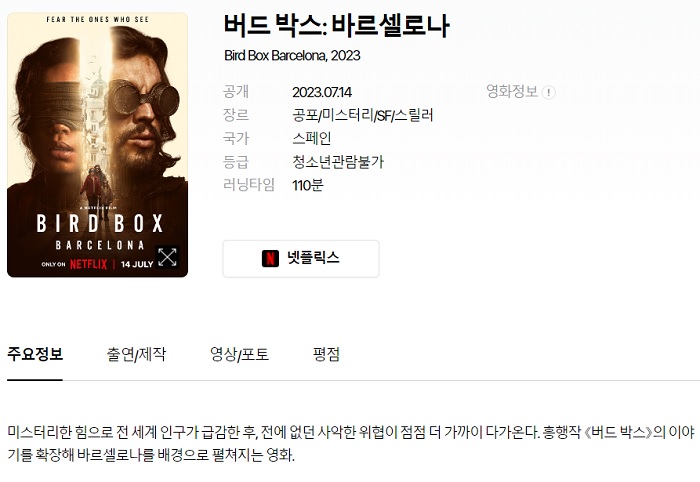This screenshot has height=482, width=700.
Task: Click the English title Bird Box Barcelona, 2023
Action: coord(292,55)
